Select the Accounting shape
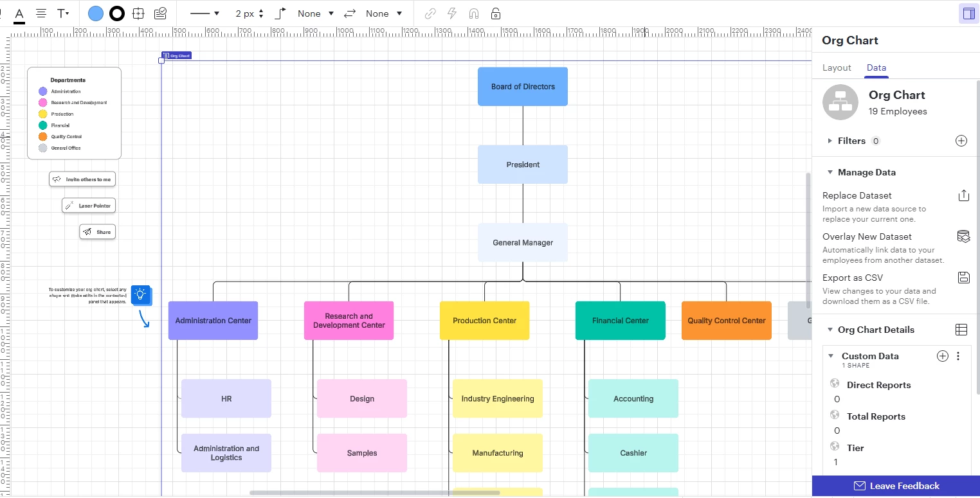This screenshot has width=980, height=498. click(x=633, y=398)
